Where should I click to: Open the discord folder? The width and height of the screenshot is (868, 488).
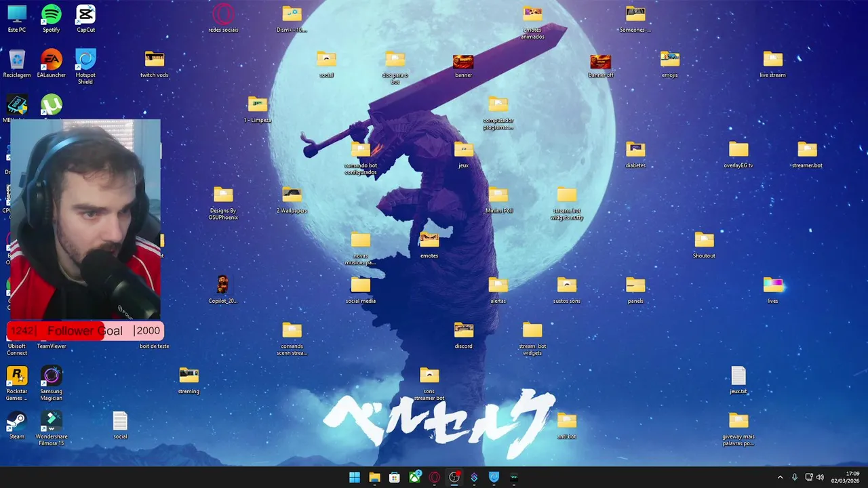[x=464, y=335]
